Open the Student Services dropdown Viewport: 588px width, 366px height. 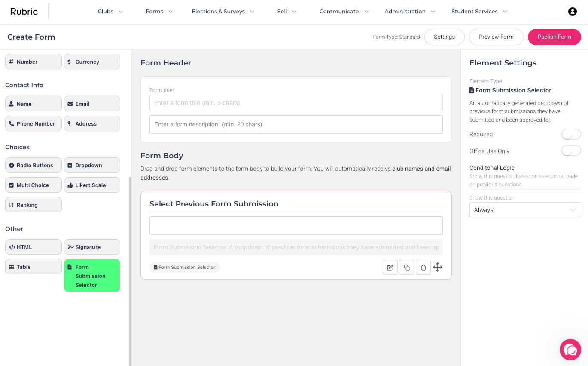[x=479, y=12]
